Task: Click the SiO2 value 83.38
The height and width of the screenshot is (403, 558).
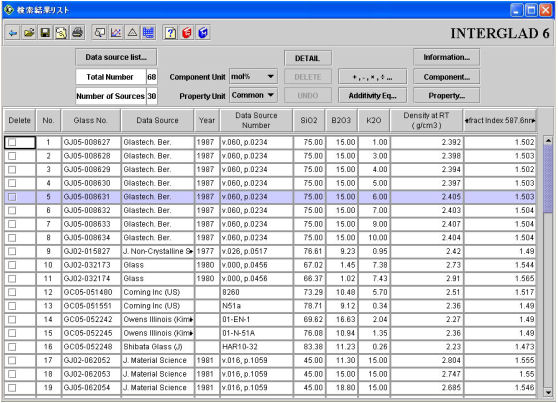Action: pos(309,347)
